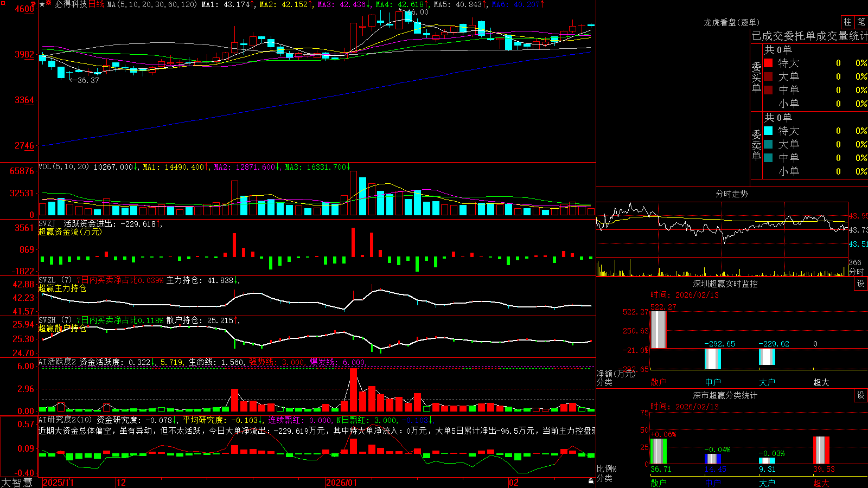The image size is (868, 488).
Task: Click 委买单 小单 row
Action: (815, 103)
